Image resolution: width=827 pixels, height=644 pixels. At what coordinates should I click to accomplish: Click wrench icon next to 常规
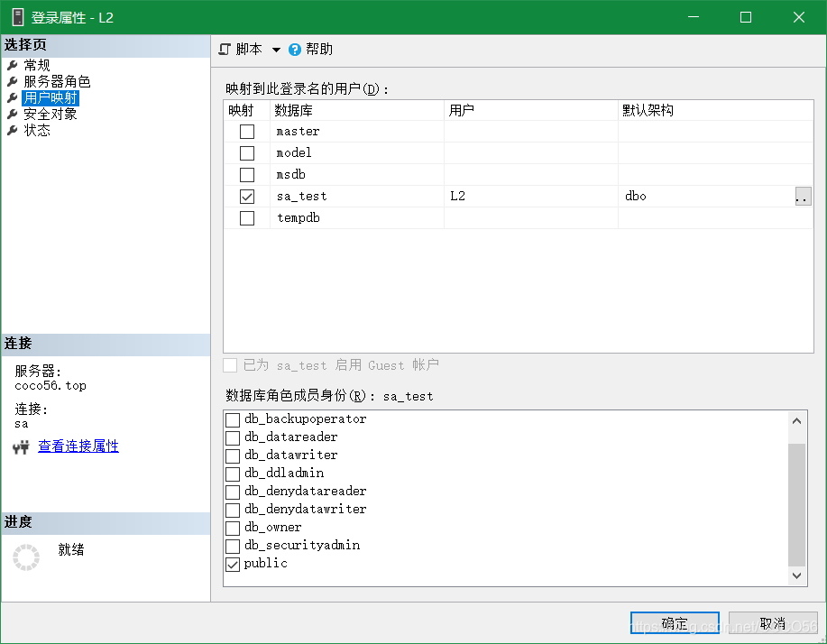click(12, 66)
